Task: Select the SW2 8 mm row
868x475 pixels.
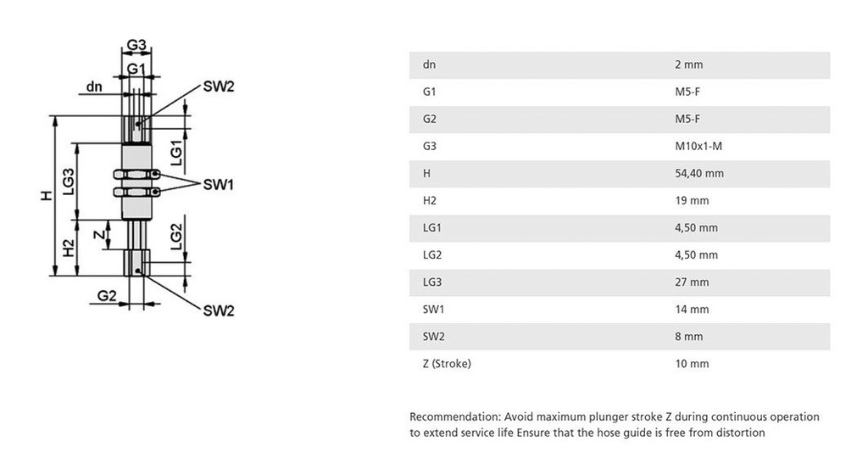Action: point(620,337)
